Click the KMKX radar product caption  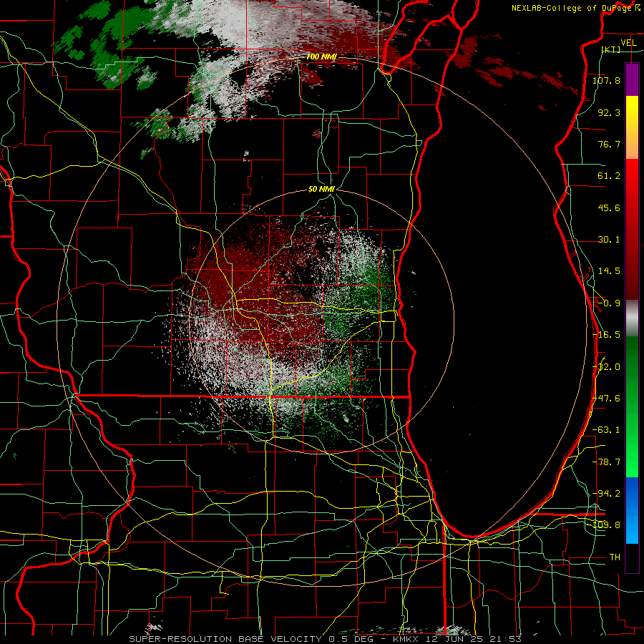coord(326,639)
